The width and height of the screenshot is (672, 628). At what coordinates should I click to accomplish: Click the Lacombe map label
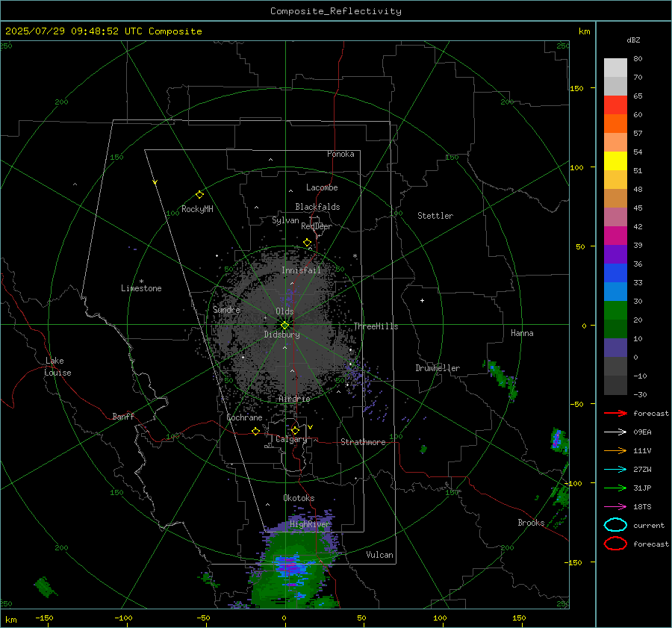tap(322, 187)
